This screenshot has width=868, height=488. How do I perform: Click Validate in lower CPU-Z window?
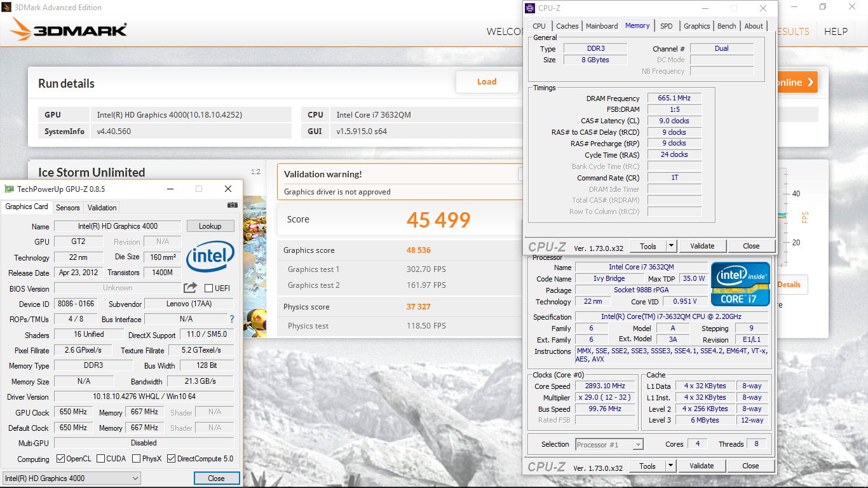point(702,466)
